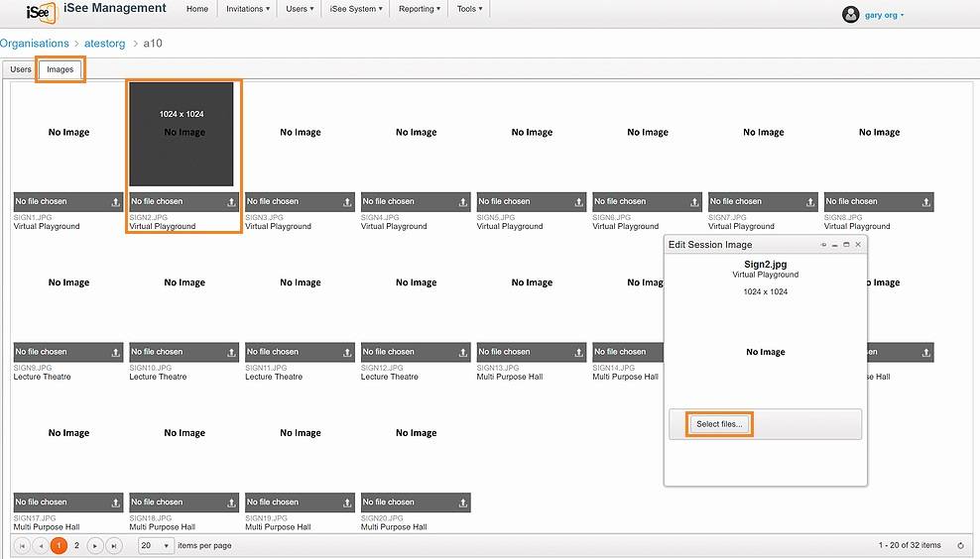Go to the first page of images
The image size is (980, 559).
22,546
